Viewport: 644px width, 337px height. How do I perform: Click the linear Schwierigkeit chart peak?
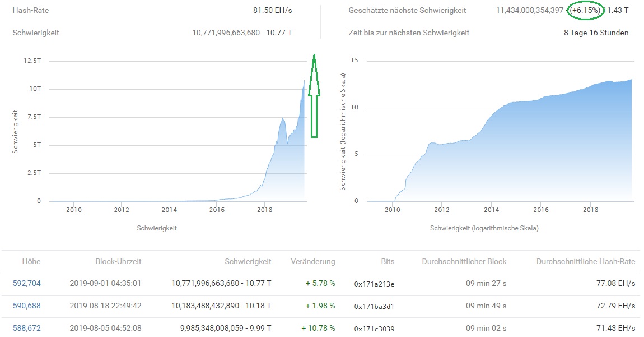pos(303,81)
